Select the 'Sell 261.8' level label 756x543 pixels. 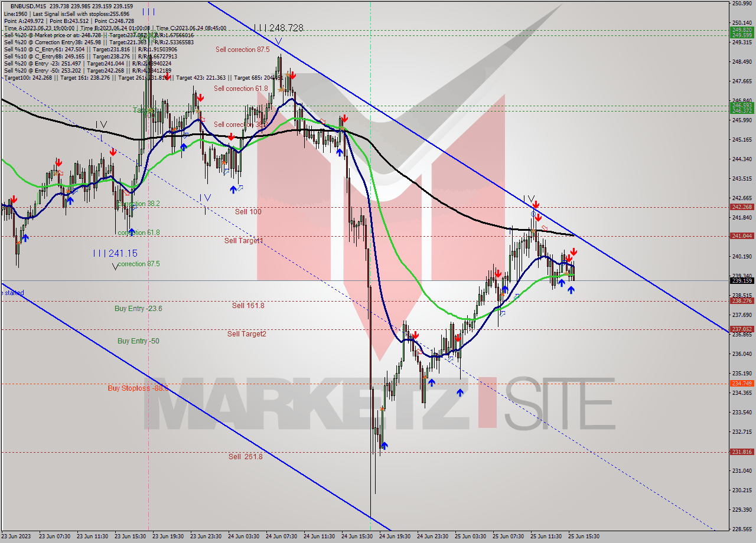246,456
